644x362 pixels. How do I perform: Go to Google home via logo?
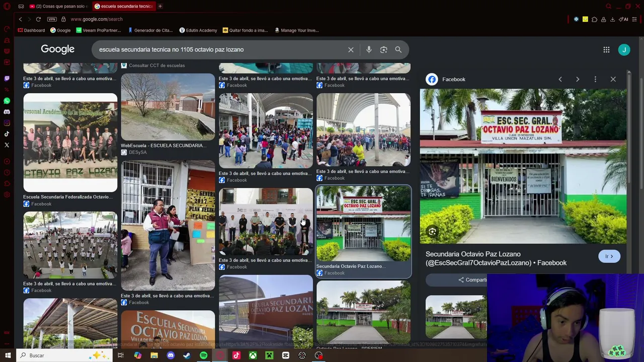58,49
